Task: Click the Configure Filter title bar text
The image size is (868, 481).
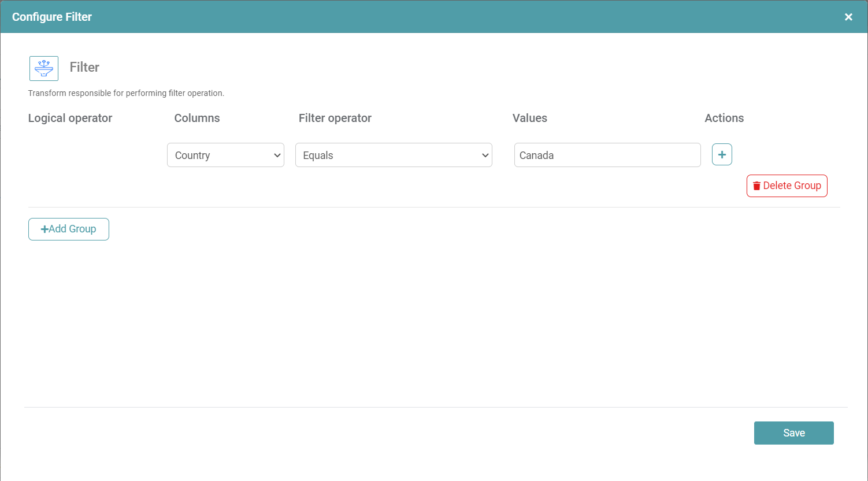Action: click(52, 17)
